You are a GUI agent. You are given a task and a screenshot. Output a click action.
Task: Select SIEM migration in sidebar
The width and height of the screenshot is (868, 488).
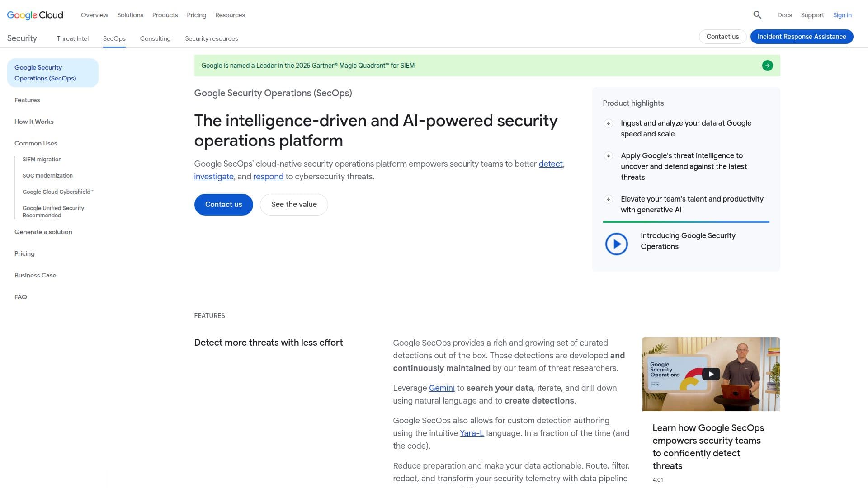[x=42, y=160]
